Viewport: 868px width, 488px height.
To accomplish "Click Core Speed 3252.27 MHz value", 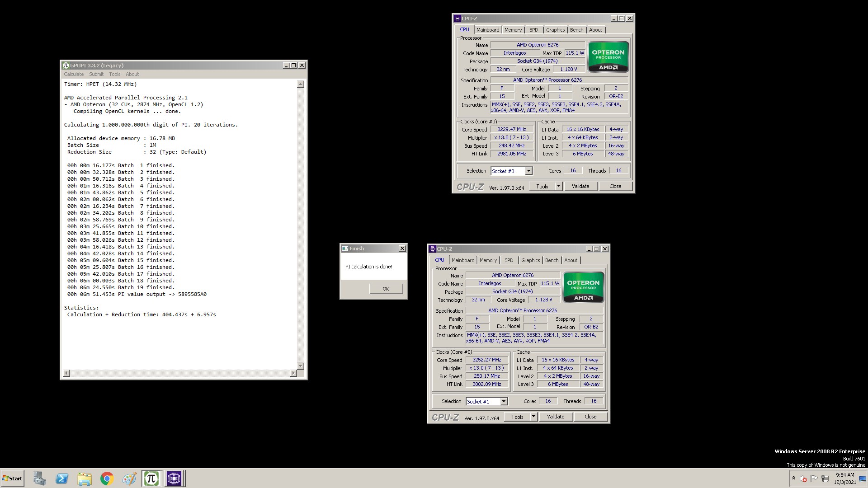I will (x=487, y=360).
